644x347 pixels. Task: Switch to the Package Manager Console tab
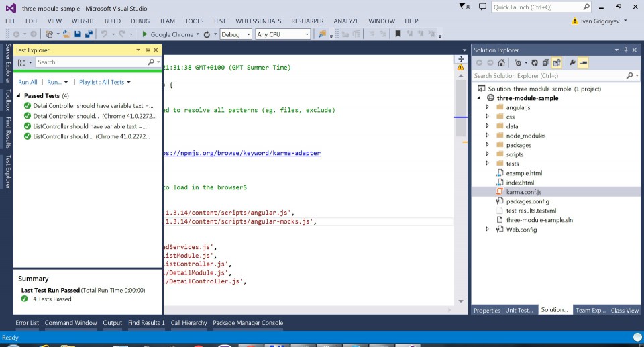248,323
